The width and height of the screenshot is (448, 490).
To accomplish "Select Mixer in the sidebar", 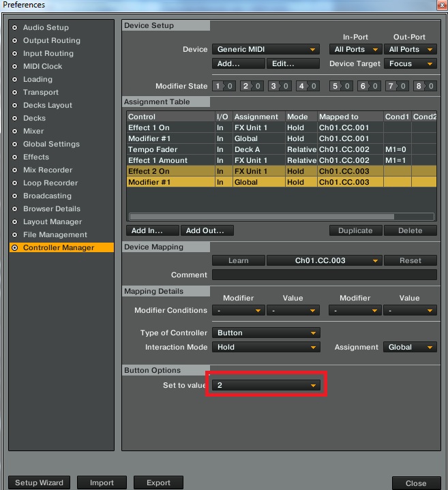I will pyautogui.click(x=33, y=132).
